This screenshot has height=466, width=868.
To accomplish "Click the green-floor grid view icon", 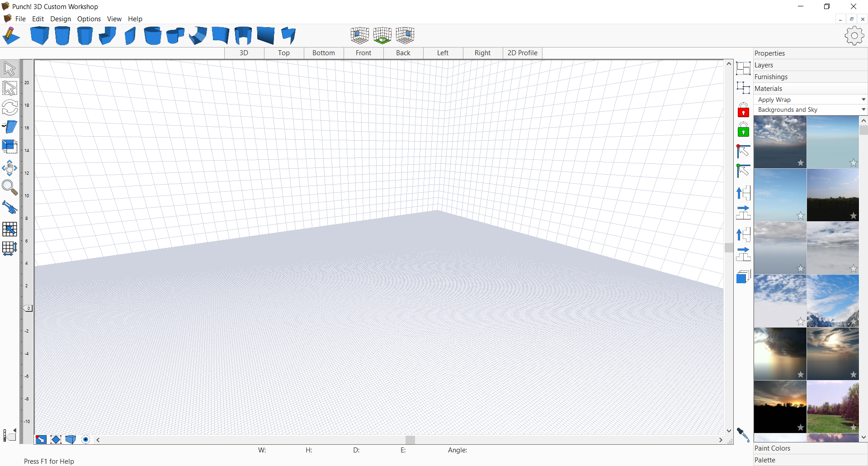I will click(x=382, y=35).
